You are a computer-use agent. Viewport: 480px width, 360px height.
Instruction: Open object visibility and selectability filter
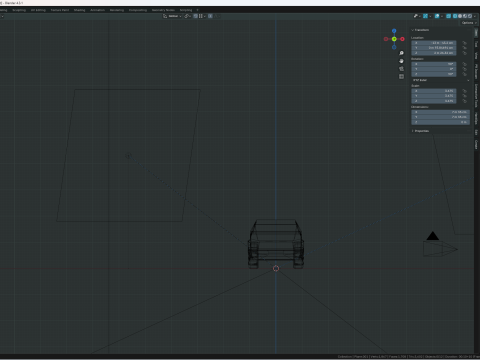[x=417, y=16]
